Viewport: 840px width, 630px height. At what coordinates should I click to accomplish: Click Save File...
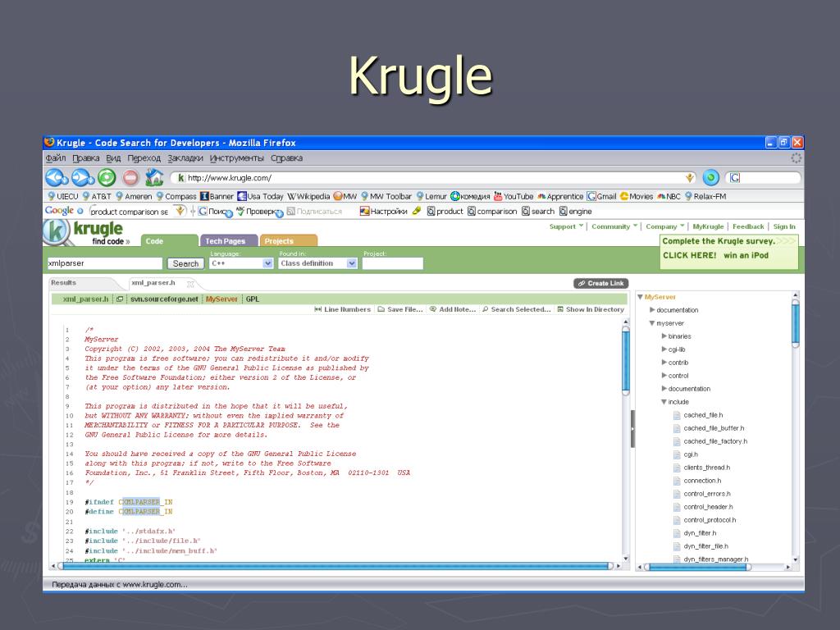(400, 309)
